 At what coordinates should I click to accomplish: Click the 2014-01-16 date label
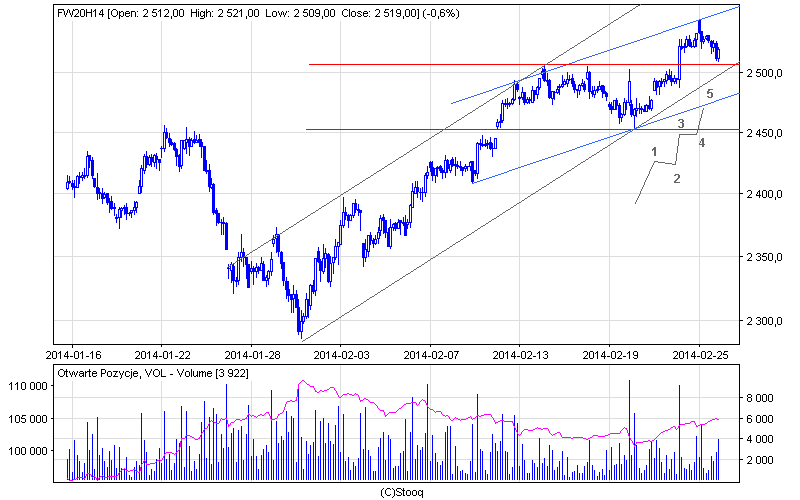click(x=73, y=355)
